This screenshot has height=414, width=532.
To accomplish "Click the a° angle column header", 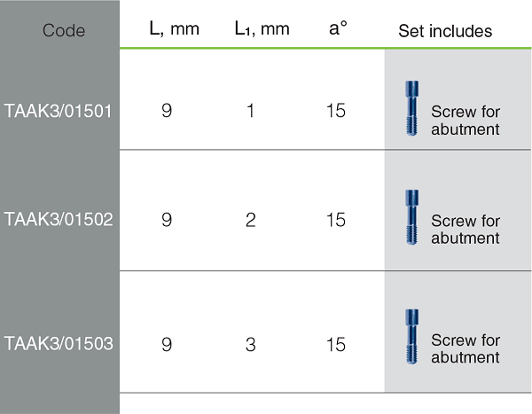I will (338, 27).
